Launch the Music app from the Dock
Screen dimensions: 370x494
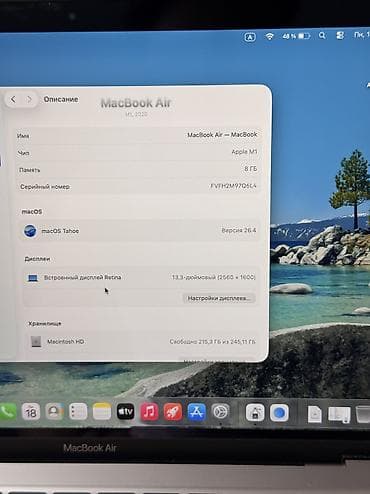(x=149, y=412)
